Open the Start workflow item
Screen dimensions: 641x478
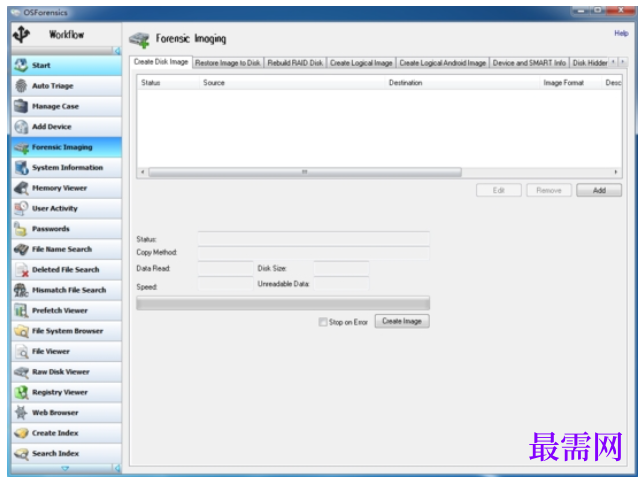tap(67, 65)
